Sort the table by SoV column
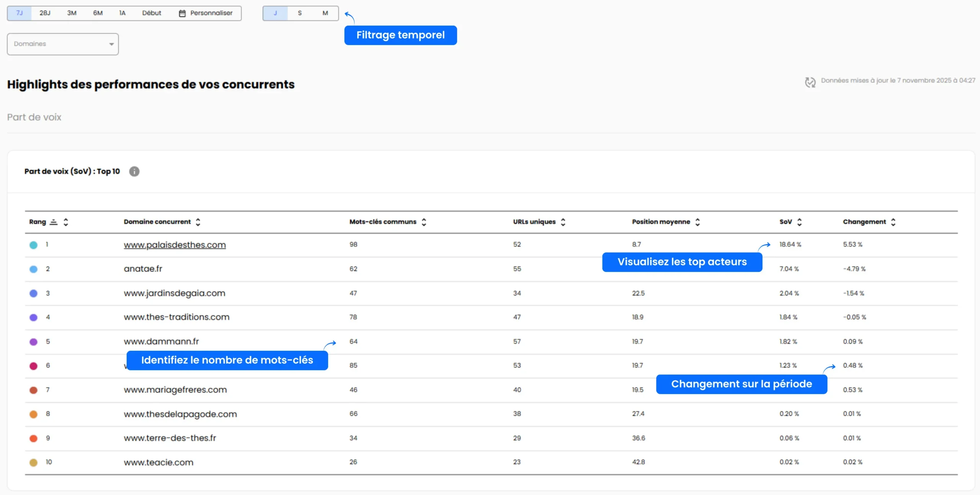Screen dimensions: 980x495 click(x=800, y=222)
